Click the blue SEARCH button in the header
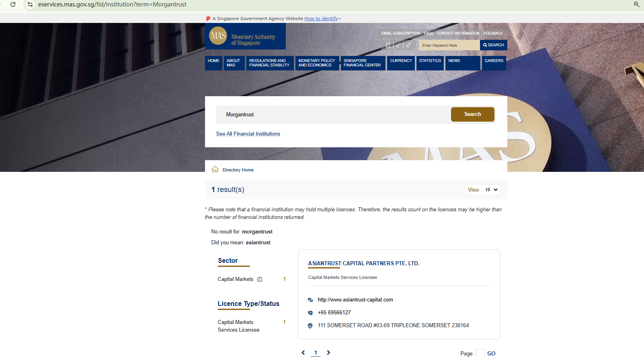644x357 pixels. (494, 45)
